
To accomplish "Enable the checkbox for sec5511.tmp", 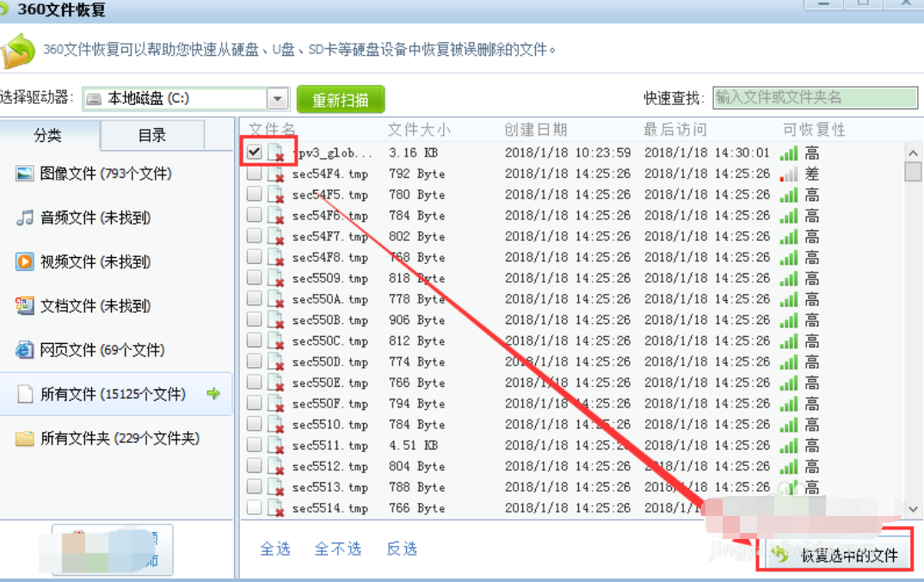I will (253, 445).
